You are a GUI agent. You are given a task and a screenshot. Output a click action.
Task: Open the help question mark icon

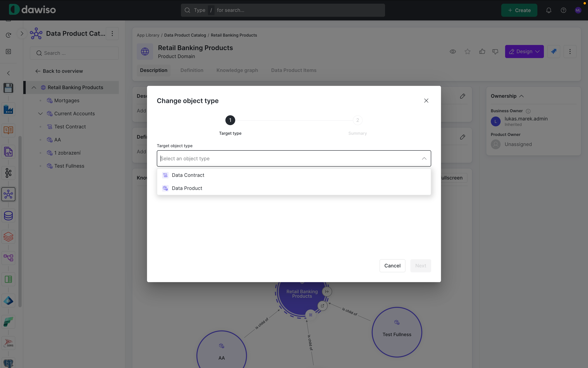[x=563, y=10]
